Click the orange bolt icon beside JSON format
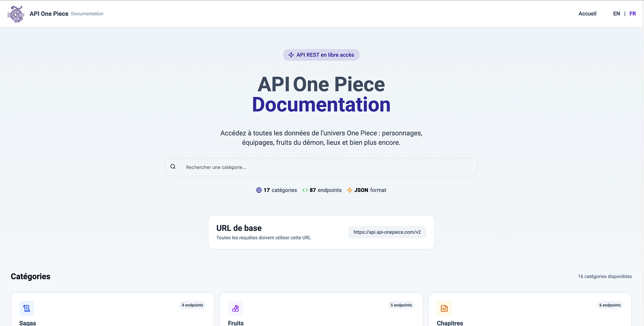Viewport: 644px width, 326px height. click(350, 190)
